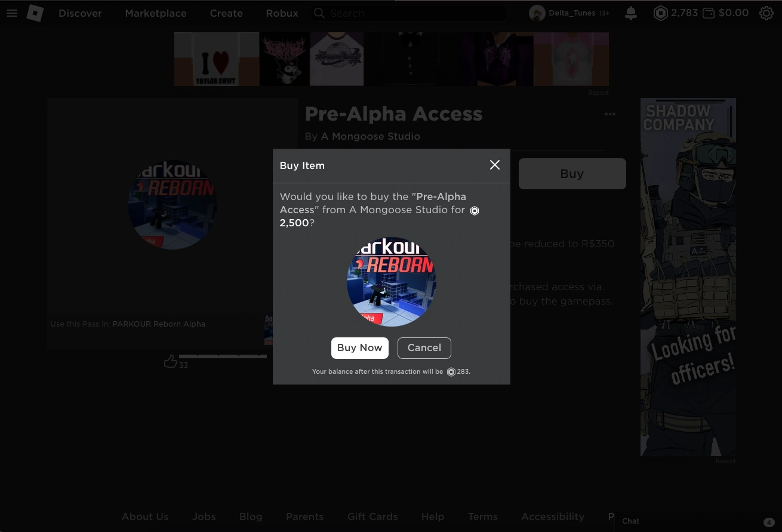The height and width of the screenshot is (532, 782).
Task: Close the Buy Item dialog
Action: [495, 165]
